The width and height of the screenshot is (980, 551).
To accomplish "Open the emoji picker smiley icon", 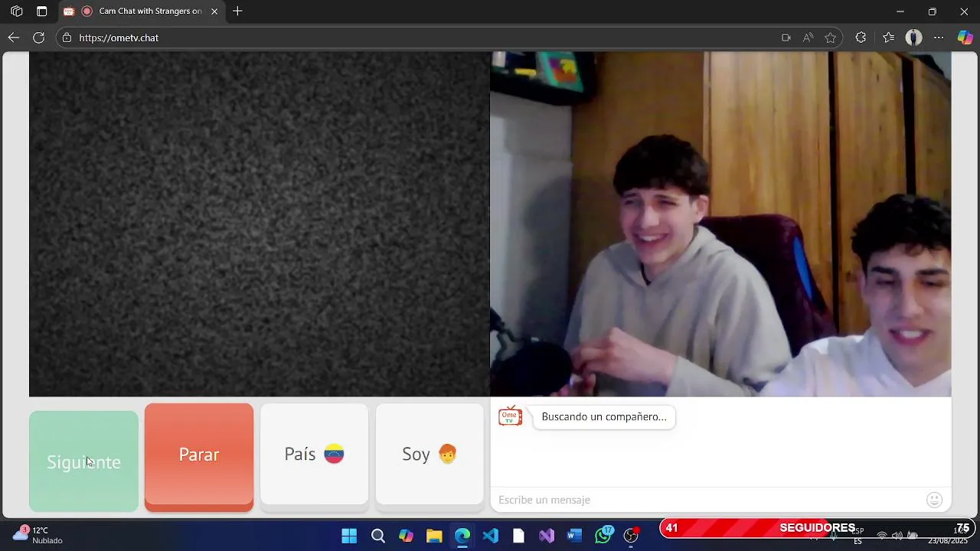I will pos(934,500).
